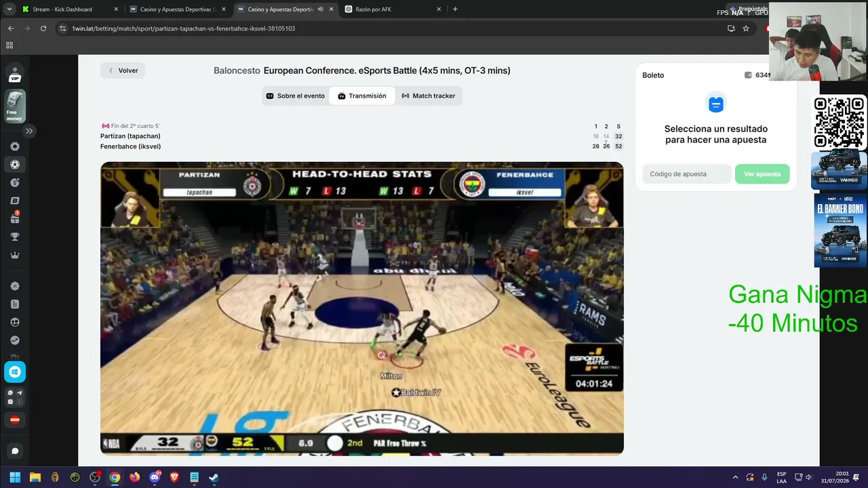Click the Fenerbahce (iksvel) team name

(130, 146)
